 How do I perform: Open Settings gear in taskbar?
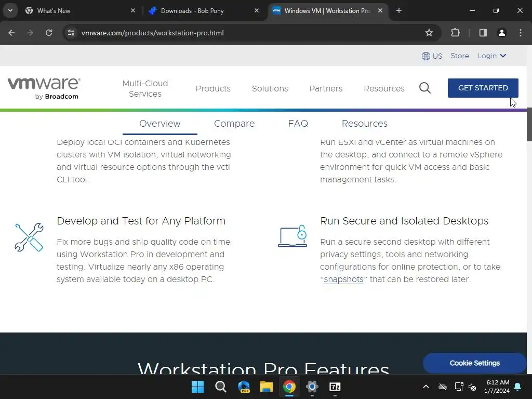(x=312, y=387)
